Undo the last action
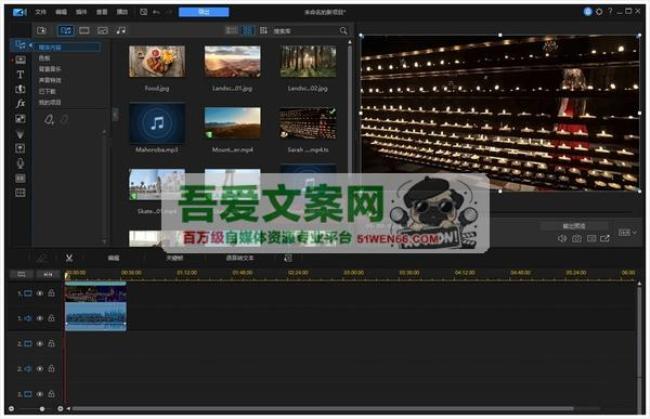 (x=156, y=12)
